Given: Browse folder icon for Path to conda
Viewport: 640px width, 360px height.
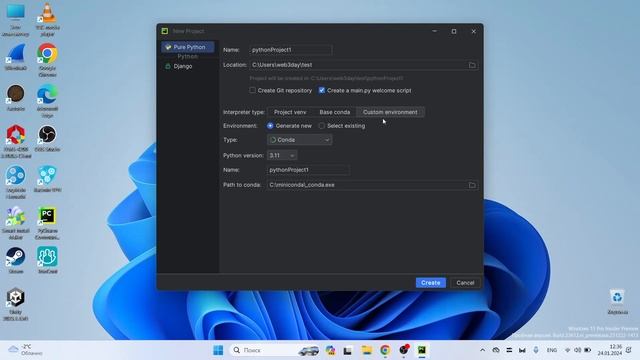Looking at the screenshot, I should pyautogui.click(x=472, y=185).
